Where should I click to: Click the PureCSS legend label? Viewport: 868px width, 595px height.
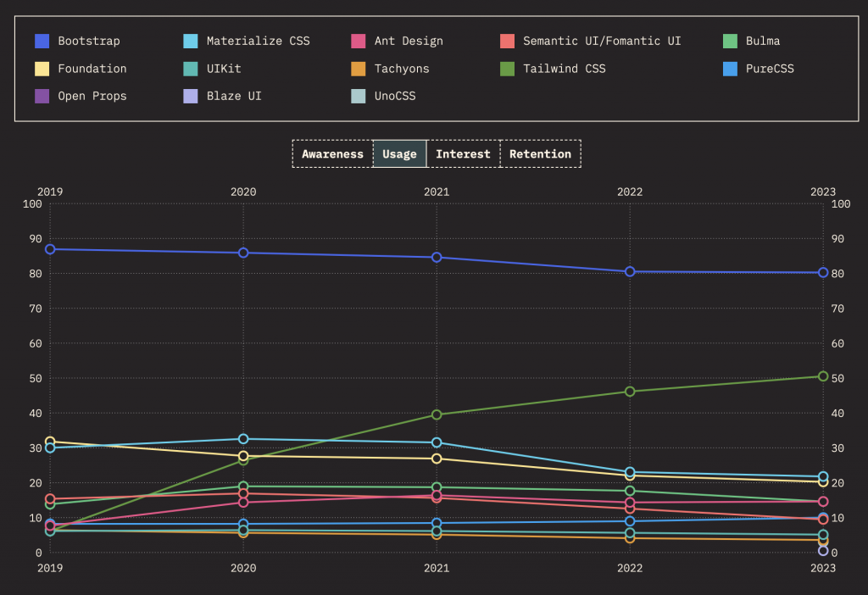[770, 69]
